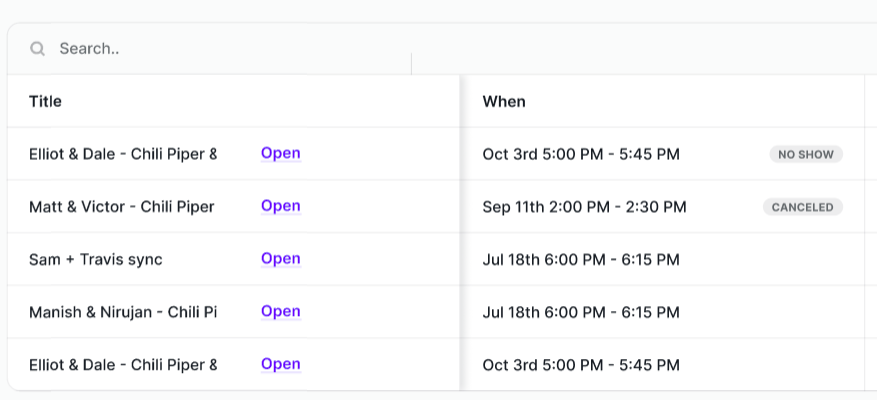
Task: Sort by the Title column header
Action: (x=45, y=101)
